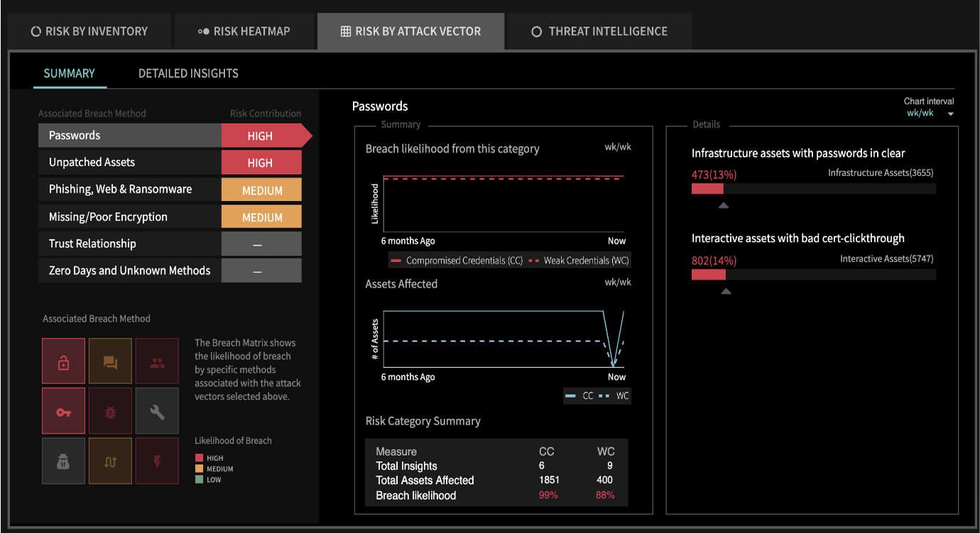Open the Risk Heatmap tab
The width and height of the screenshot is (980, 533).
[x=244, y=31]
